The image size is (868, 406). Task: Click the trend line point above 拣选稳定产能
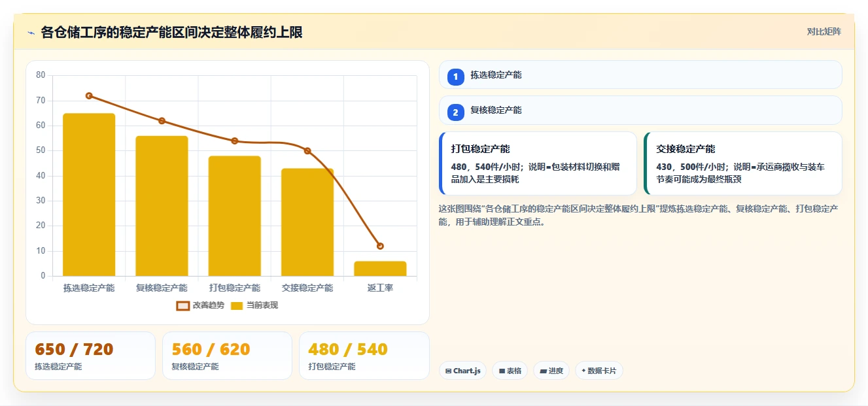click(89, 95)
